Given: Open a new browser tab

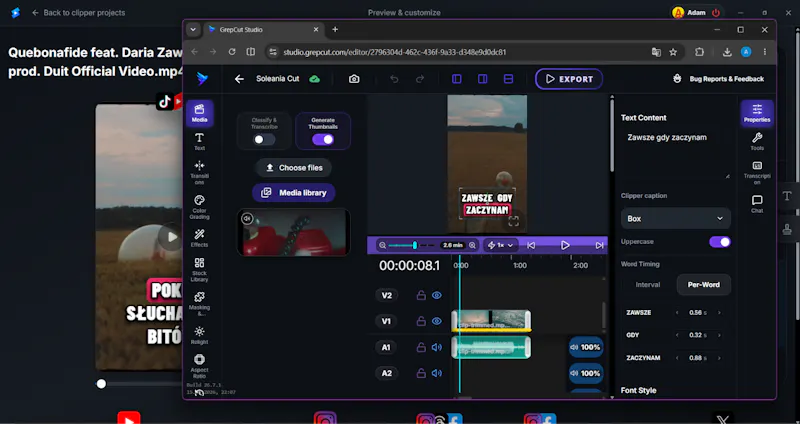Looking at the screenshot, I should (x=335, y=30).
